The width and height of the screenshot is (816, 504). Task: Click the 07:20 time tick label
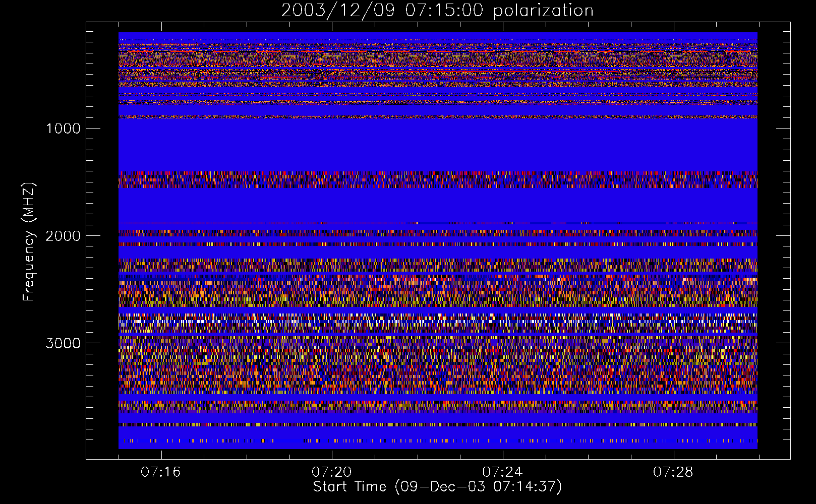pos(331,472)
